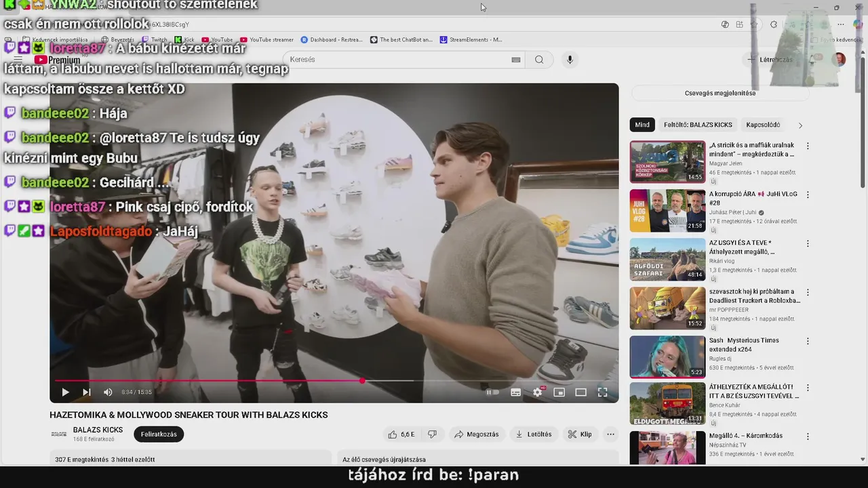Image resolution: width=868 pixels, height=488 pixels.
Task: Like the video (6,6 E)
Action: (400, 434)
